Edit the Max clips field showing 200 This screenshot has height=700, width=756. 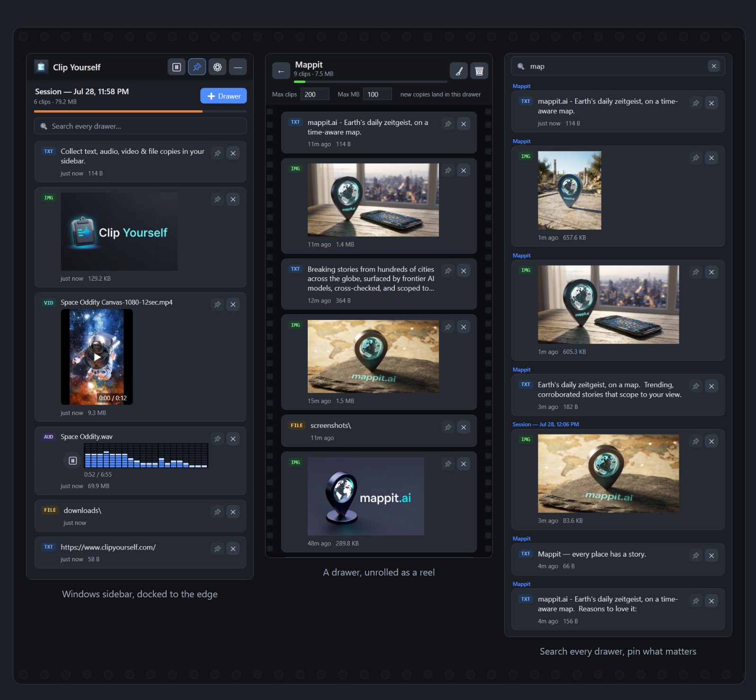click(x=315, y=94)
